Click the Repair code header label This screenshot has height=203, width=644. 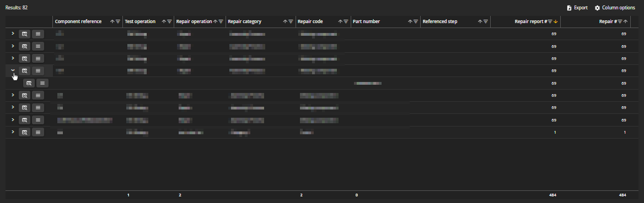tap(310, 22)
